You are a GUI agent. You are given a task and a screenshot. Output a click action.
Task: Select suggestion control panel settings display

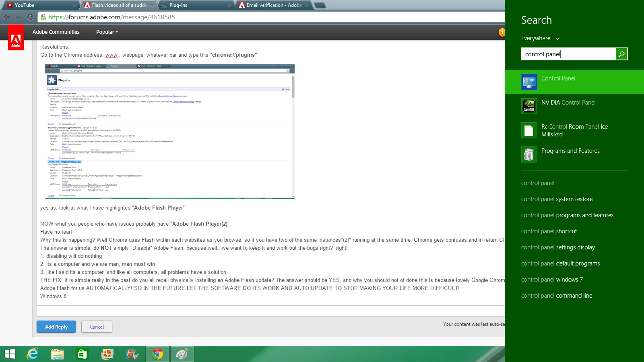point(558,247)
